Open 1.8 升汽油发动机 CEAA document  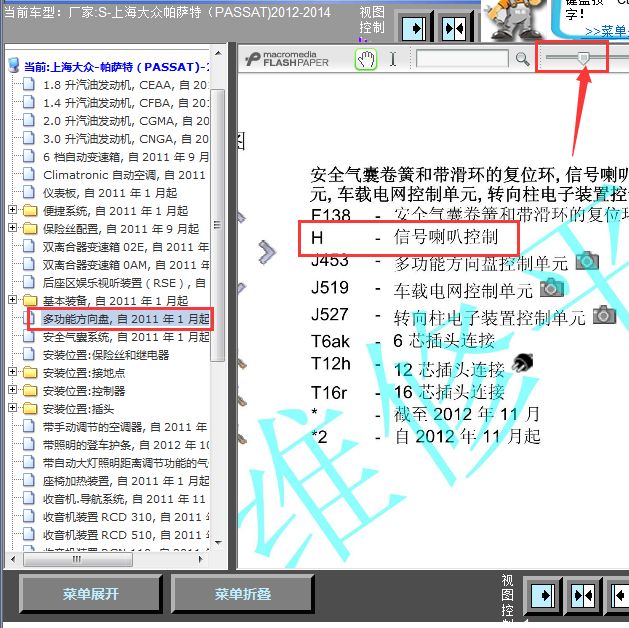[126, 85]
